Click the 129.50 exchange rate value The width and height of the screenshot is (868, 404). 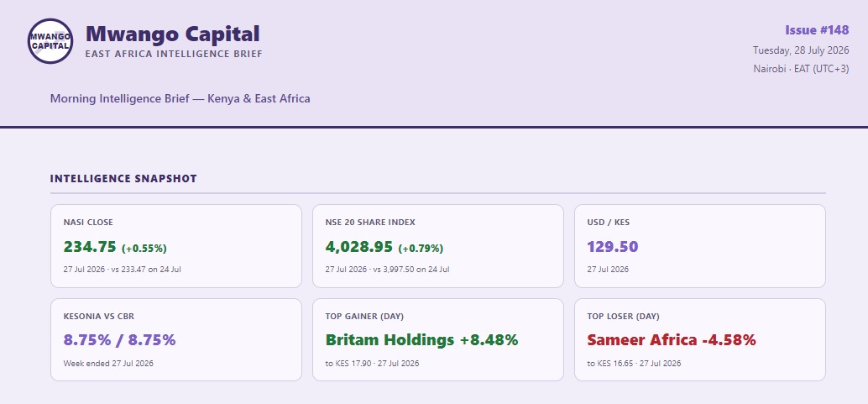coord(613,247)
